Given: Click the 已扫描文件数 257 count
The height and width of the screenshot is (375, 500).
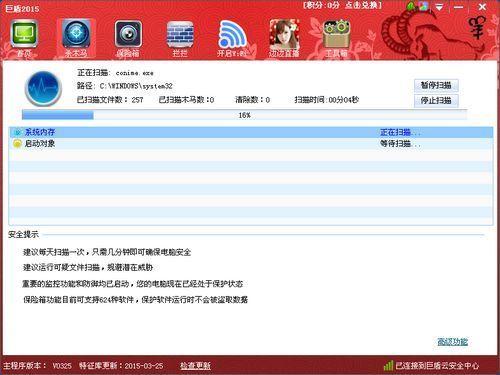Looking at the screenshot, I should [110, 100].
